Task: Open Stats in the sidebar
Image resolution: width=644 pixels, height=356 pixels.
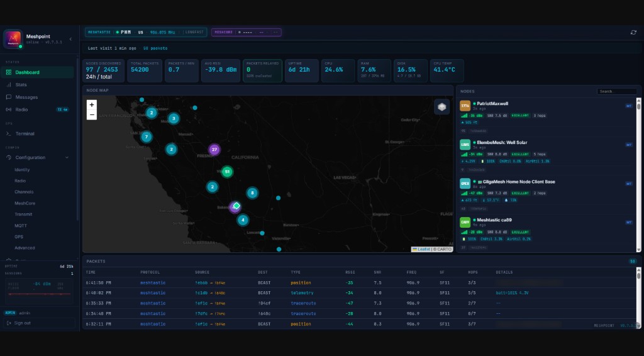Action: [x=21, y=84]
